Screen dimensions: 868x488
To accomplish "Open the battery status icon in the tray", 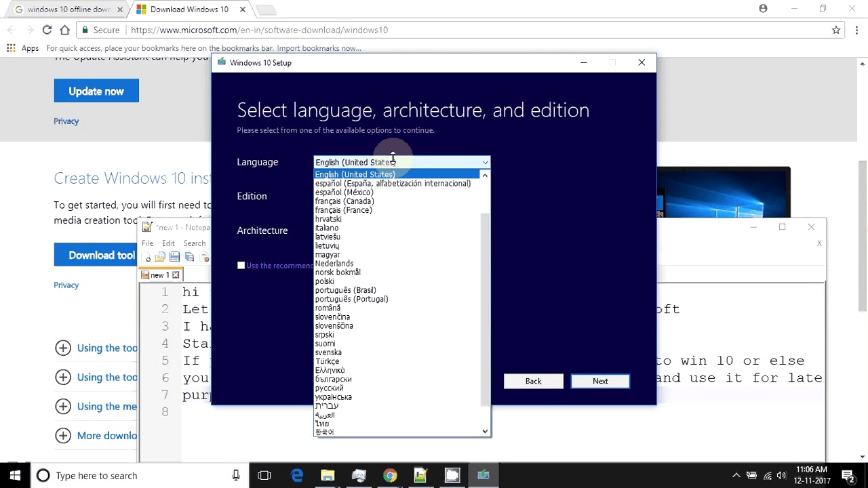I will 751,475.
